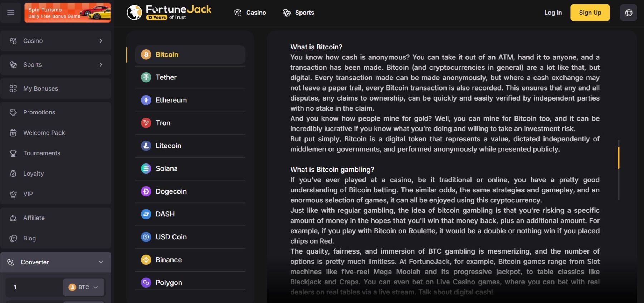
Task: Click the Ethereum coin icon
Action: (146, 100)
